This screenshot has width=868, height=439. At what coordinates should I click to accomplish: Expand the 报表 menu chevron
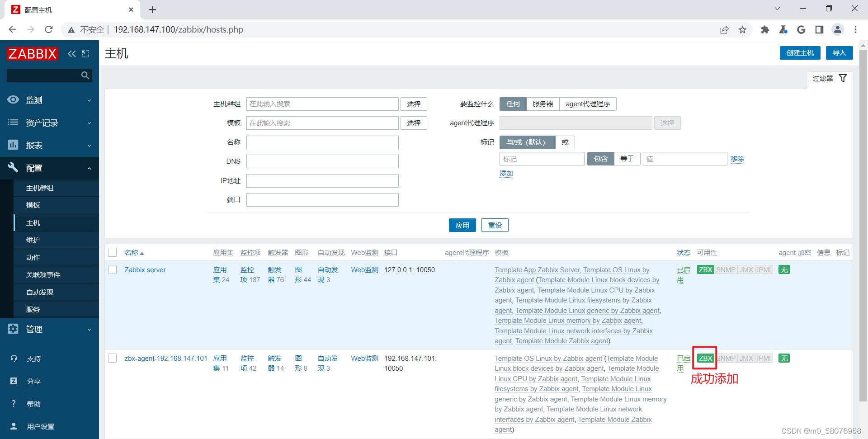pyautogui.click(x=89, y=146)
